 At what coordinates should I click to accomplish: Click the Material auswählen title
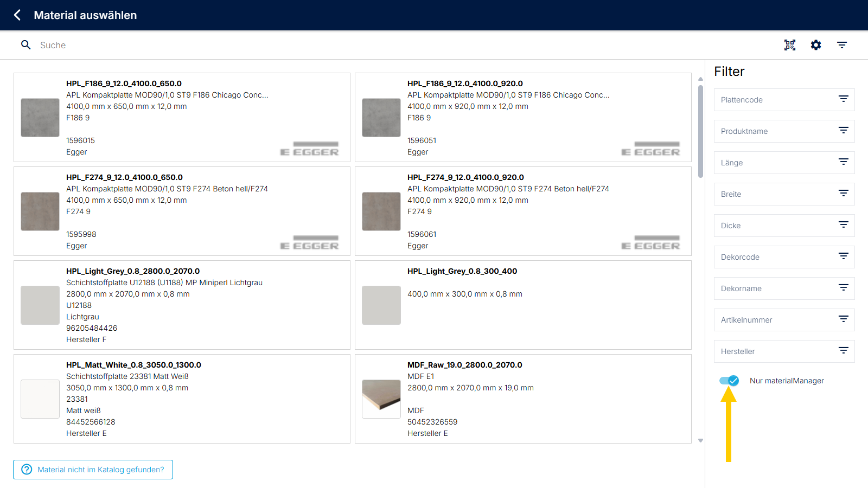pyautogui.click(x=85, y=15)
